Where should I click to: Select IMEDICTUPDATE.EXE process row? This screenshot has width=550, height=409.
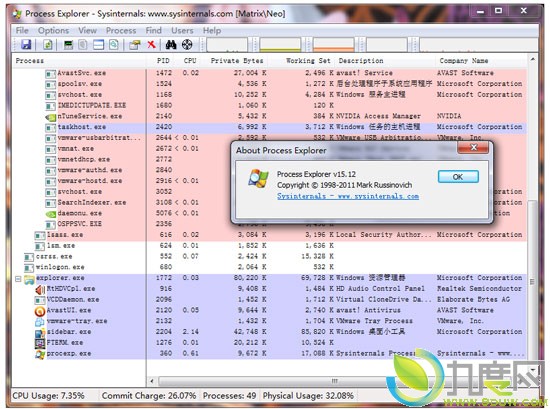(269, 105)
